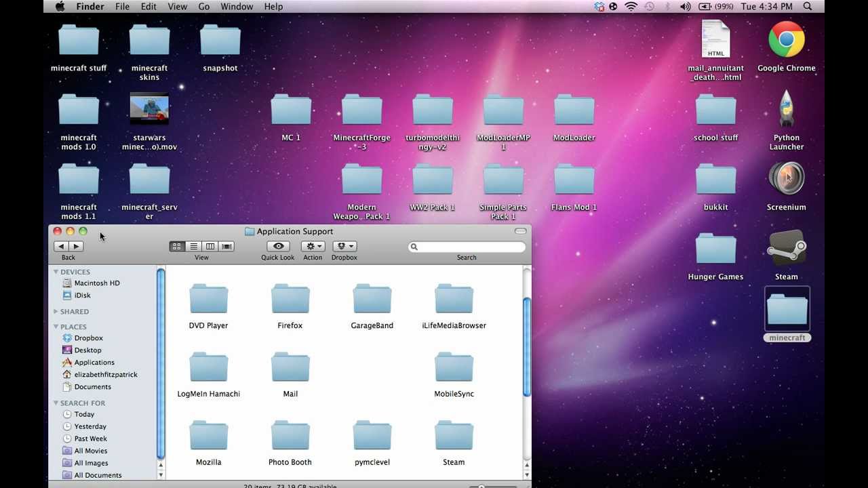The height and width of the screenshot is (488, 868).
Task: Open Desktop in the sidebar
Action: coord(82,350)
